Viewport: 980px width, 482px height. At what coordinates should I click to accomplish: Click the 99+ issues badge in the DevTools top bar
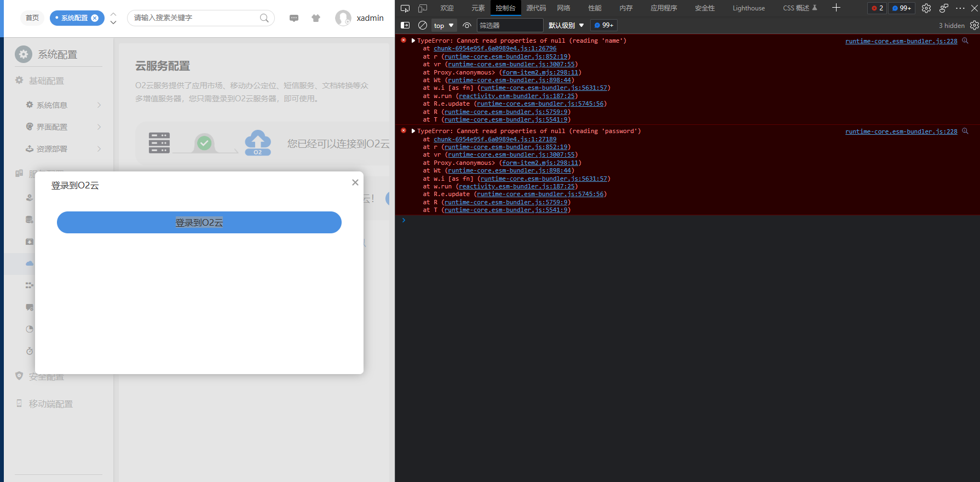click(x=902, y=8)
